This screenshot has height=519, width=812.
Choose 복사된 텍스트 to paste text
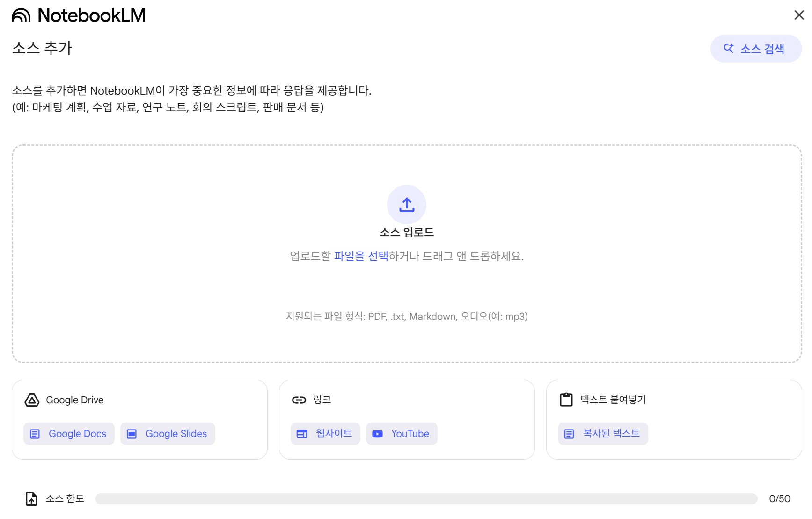point(602,434)
